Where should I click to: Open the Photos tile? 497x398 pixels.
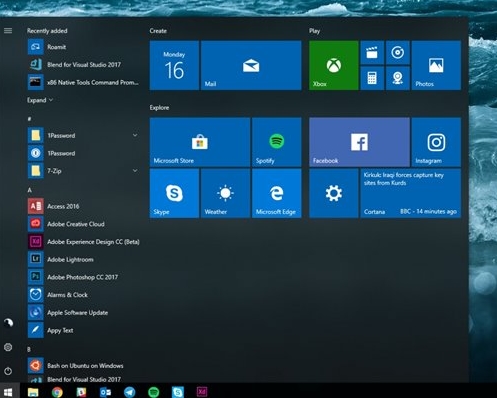(x=436, y=65)
